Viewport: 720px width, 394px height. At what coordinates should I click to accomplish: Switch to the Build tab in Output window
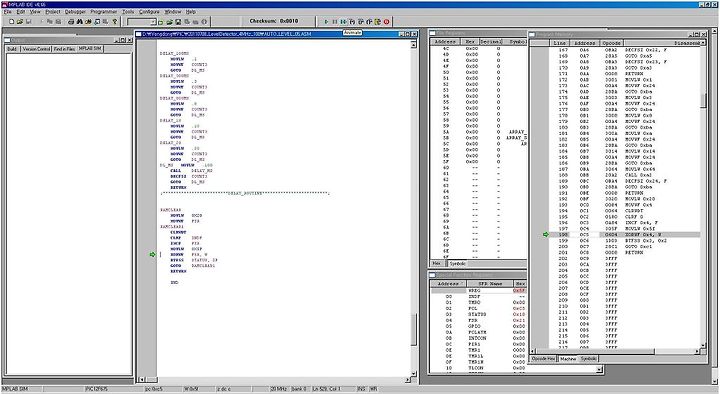(12, 49)
